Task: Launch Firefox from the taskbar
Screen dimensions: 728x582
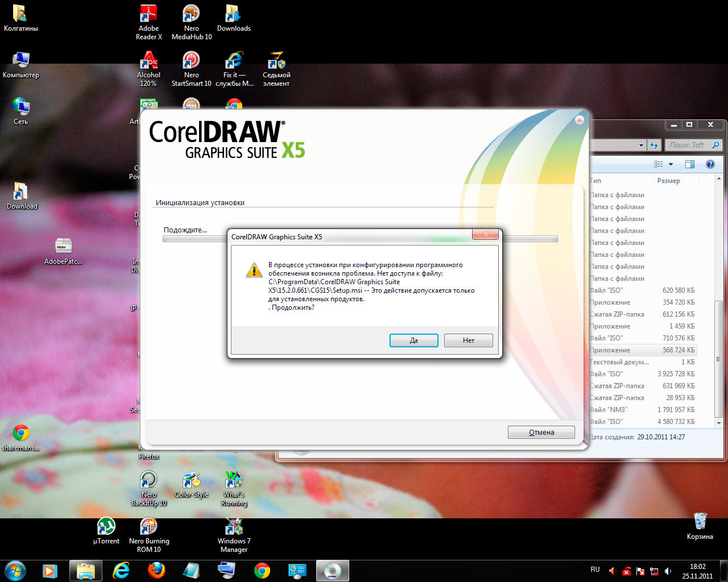Action: [x=156, y=570]
